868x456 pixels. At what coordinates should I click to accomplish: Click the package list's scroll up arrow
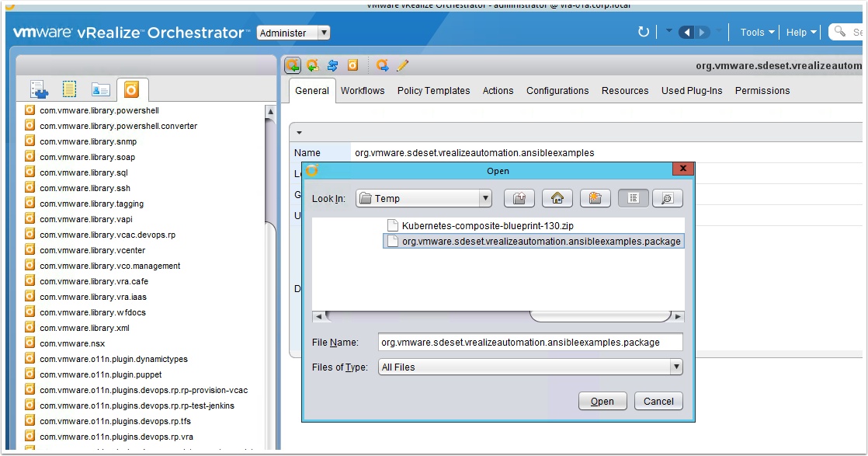coord(271,111)
